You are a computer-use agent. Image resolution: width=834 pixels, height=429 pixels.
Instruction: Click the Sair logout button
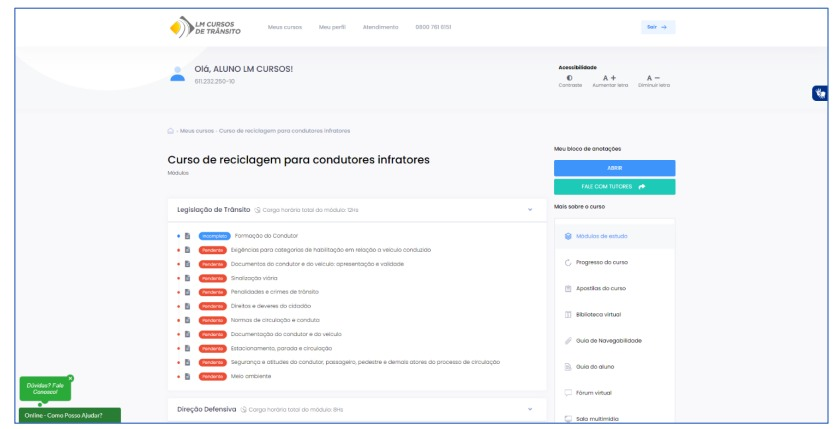click(658, 27)
